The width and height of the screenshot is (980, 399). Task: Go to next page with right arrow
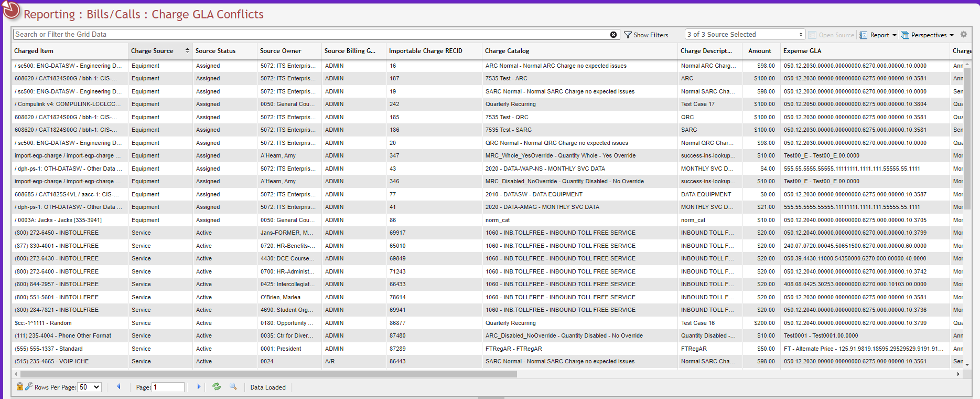point(199,387)
